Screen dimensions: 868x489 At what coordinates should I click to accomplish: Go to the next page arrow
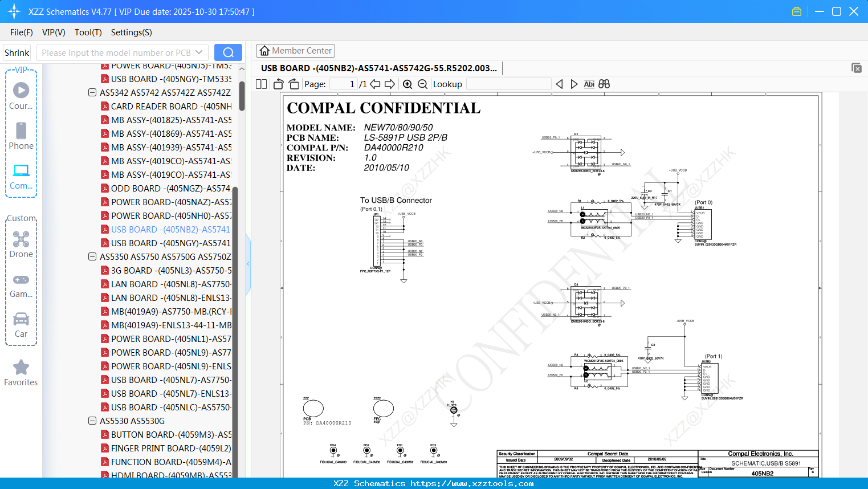click(x=390, y=84)
